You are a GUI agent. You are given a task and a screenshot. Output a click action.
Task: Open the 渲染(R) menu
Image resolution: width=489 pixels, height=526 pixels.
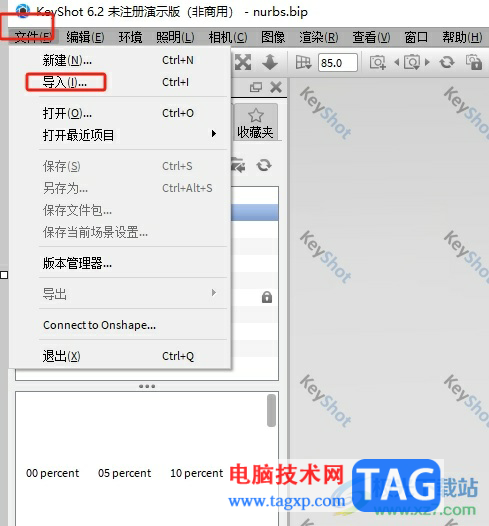coord(319,37)
